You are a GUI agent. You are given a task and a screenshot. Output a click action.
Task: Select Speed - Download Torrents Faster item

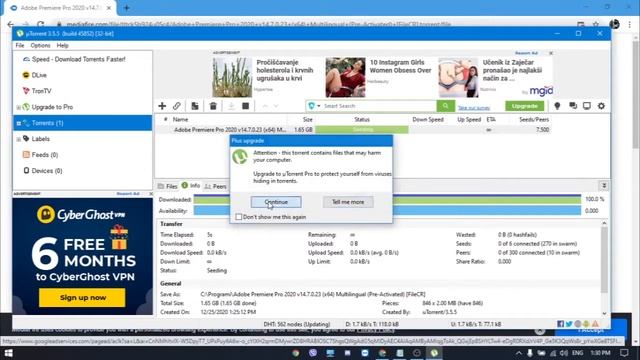79,59
